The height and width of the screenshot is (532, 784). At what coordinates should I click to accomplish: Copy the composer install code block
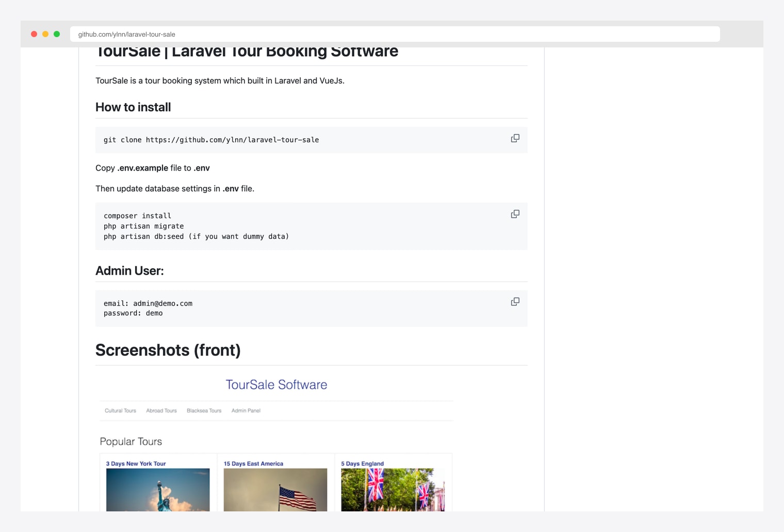click(515, 214)
